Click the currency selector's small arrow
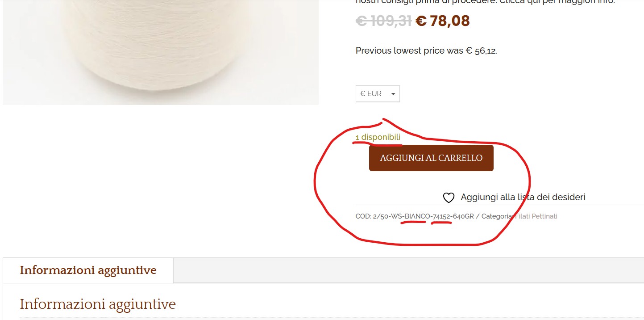Viewport: 644px width, 320px height. [x=393, y=94]
